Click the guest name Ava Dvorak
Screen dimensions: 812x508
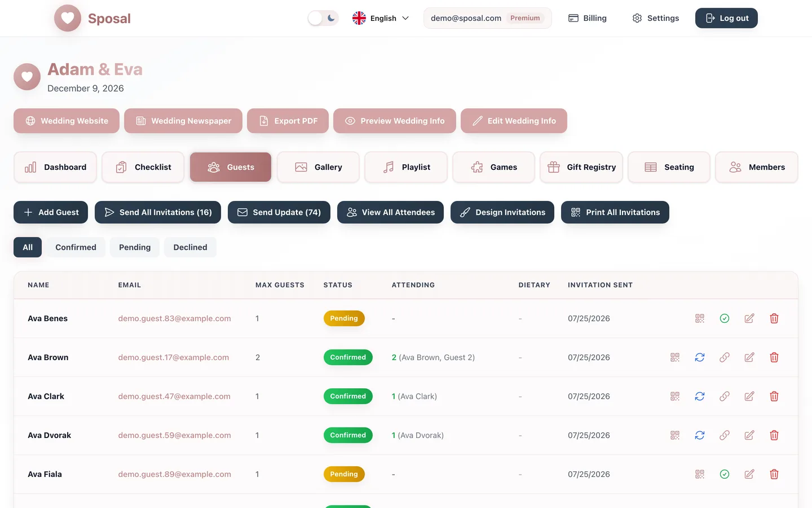pyautogui.click(x=49, y=435)
